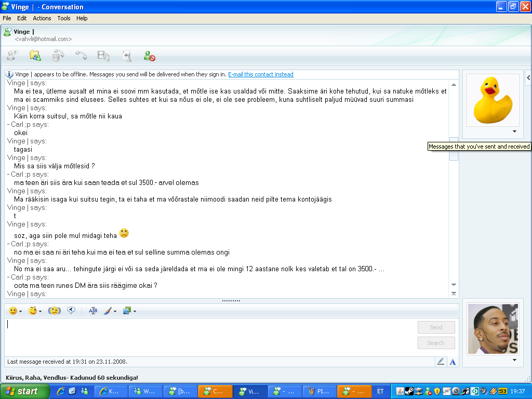Image resolution: width=532 pixels, height=399 pixels.
Task: Block this contact with the block icon
Action: 150,56
